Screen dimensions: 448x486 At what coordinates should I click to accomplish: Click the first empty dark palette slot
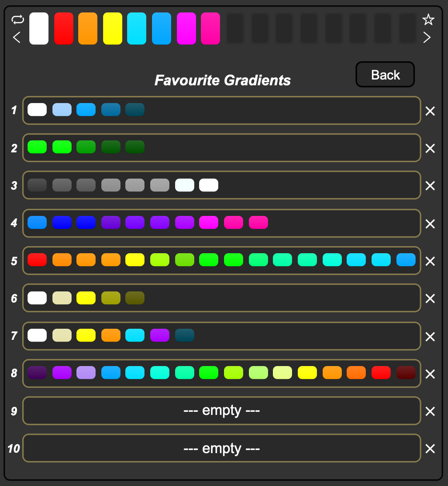tap(235, 28)
